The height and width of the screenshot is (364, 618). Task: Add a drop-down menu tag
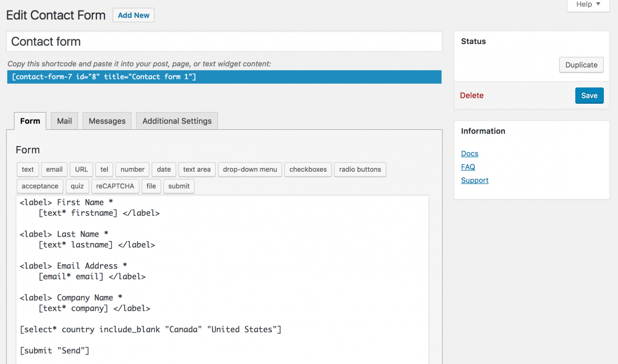pos(250,169)
